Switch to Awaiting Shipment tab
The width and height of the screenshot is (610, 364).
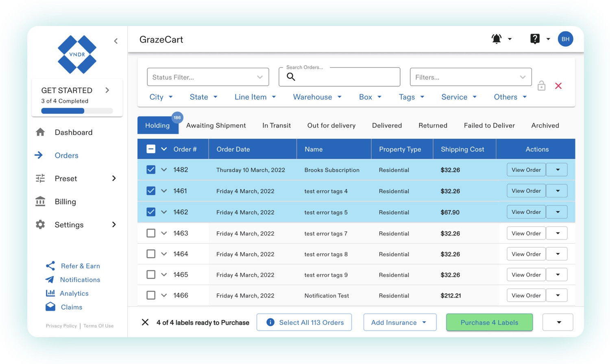coord(216,125)
